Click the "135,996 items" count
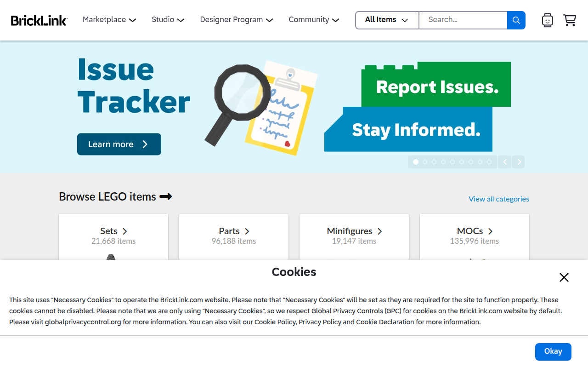Viewport: 588px width, 368px height. (x=475, y=241)
